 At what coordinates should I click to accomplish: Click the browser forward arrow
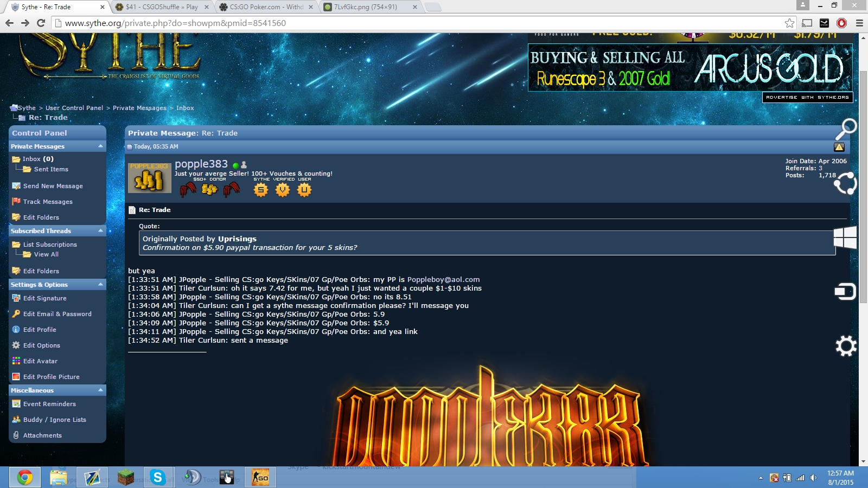[x=25, y=23]
